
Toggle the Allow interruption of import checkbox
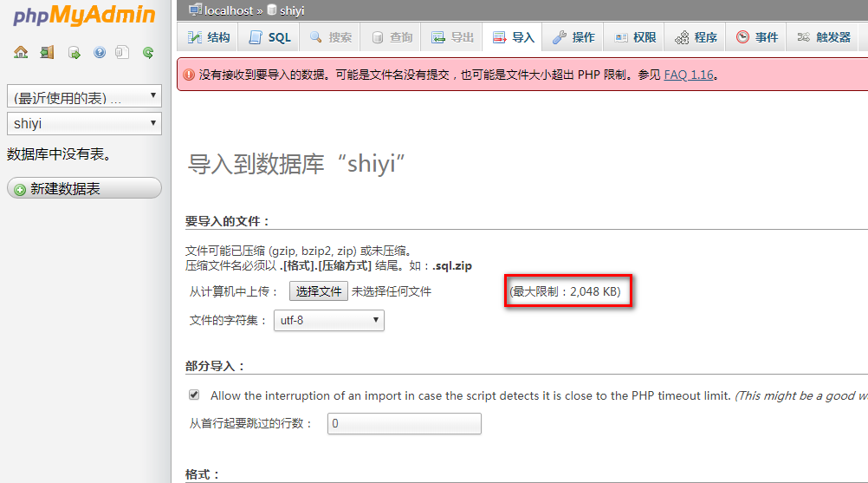click(194, 395)
